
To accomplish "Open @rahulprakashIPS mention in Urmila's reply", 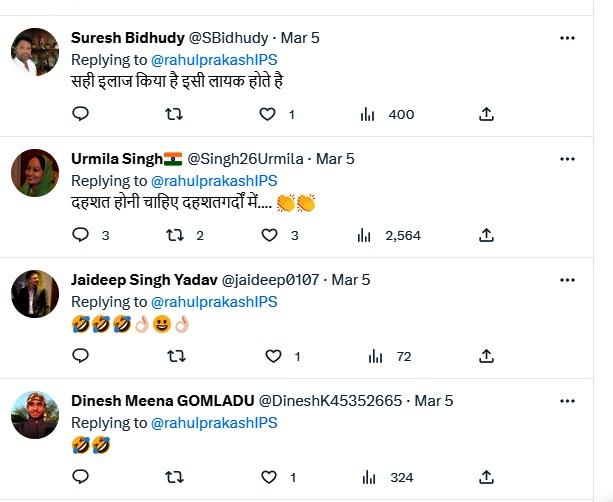I will point(213,181).
